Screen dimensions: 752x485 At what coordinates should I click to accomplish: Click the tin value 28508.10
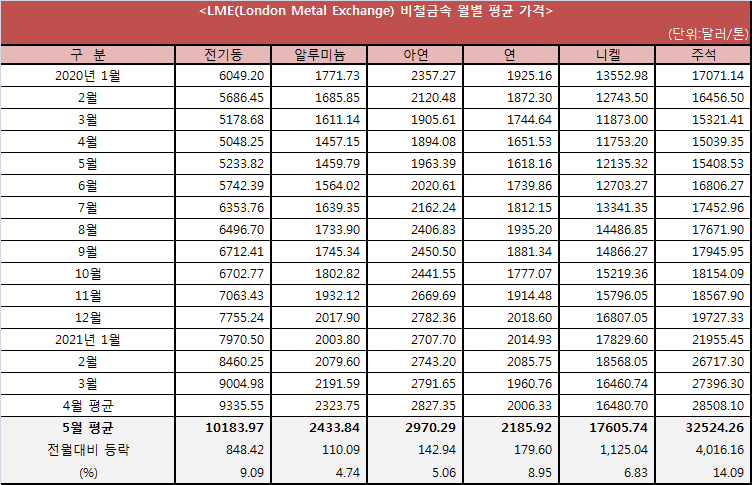[x=717, y=406]
